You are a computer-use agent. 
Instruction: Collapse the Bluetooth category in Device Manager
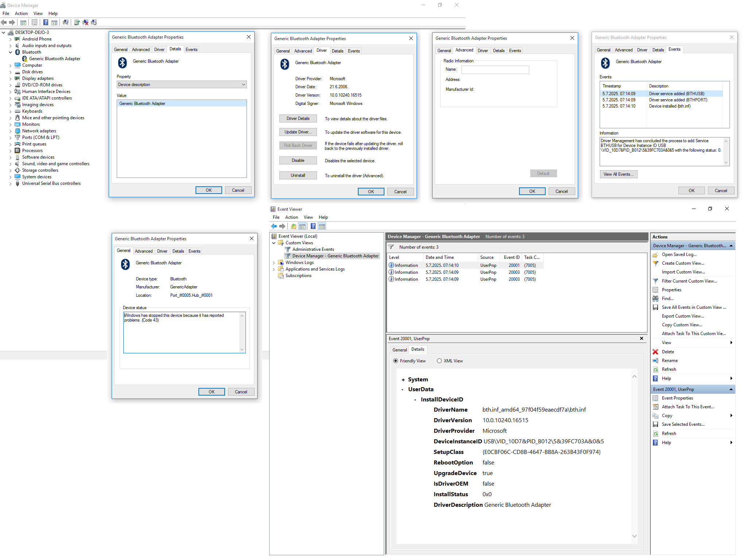pyautogui.click(x=11, y=52)
